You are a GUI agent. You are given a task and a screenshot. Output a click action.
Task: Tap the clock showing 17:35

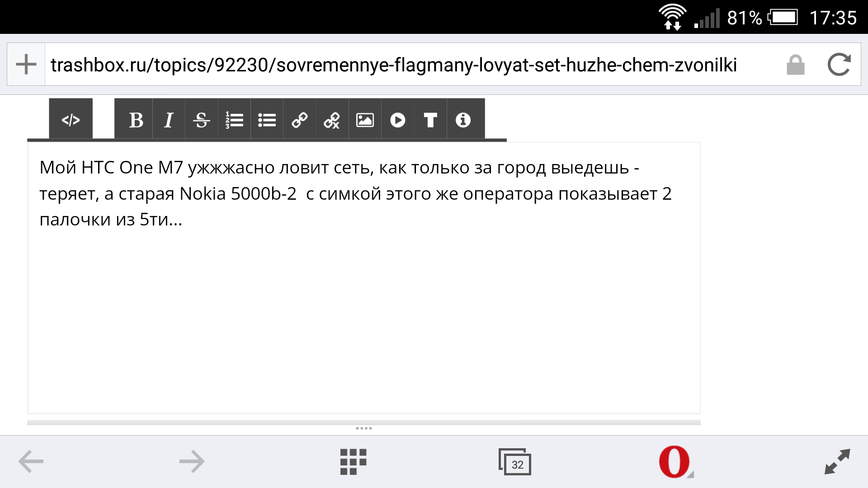click(833, 18)
